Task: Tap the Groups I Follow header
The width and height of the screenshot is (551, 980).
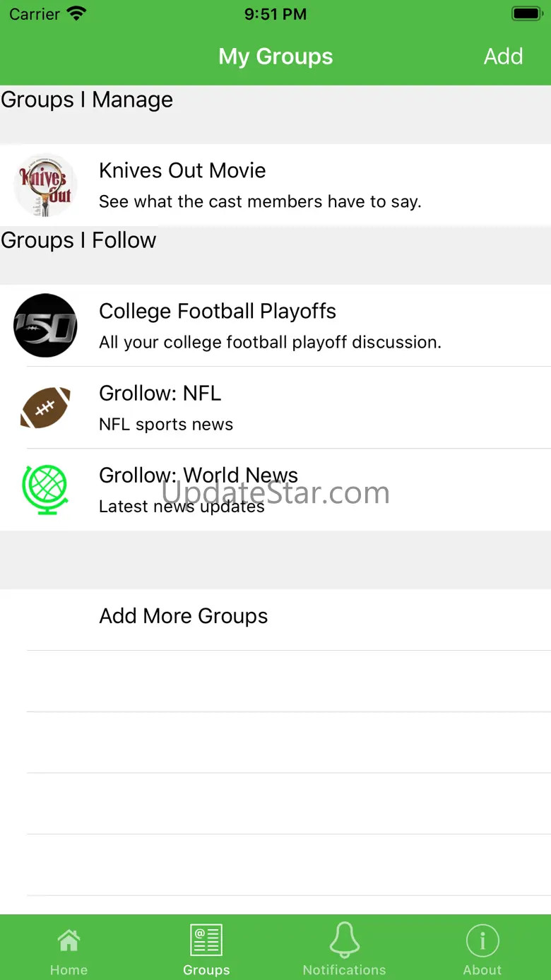Action: 78,240
